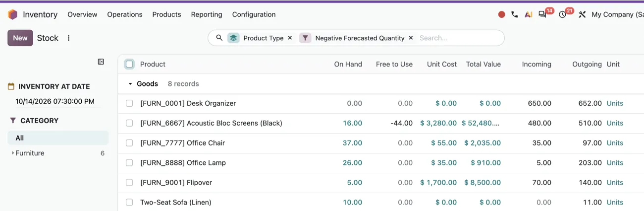Open Acoustic Bloc Screens on-hand 16.00

pyautogui.click(x=352, y=123)
